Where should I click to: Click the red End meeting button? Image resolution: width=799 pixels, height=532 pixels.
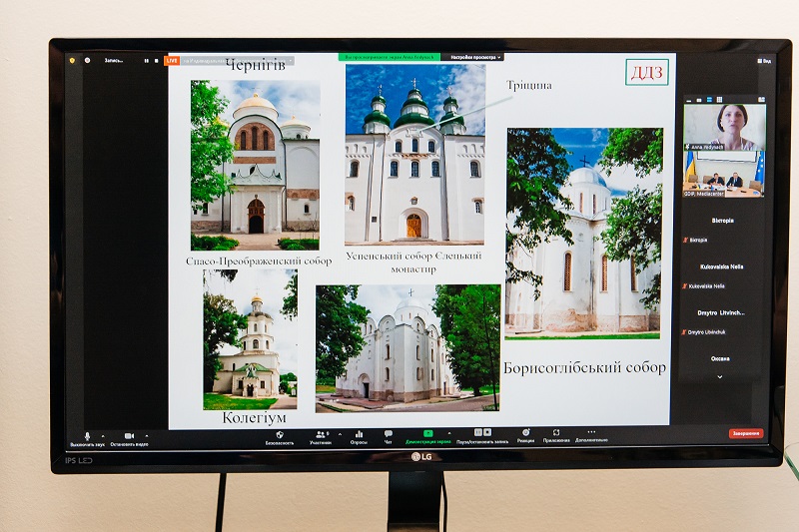(745, 433)
